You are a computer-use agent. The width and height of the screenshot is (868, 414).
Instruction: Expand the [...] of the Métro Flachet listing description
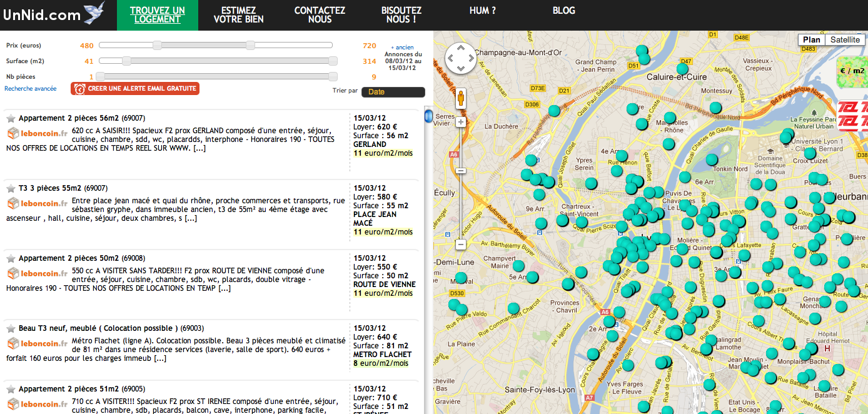tap(160, 358)
